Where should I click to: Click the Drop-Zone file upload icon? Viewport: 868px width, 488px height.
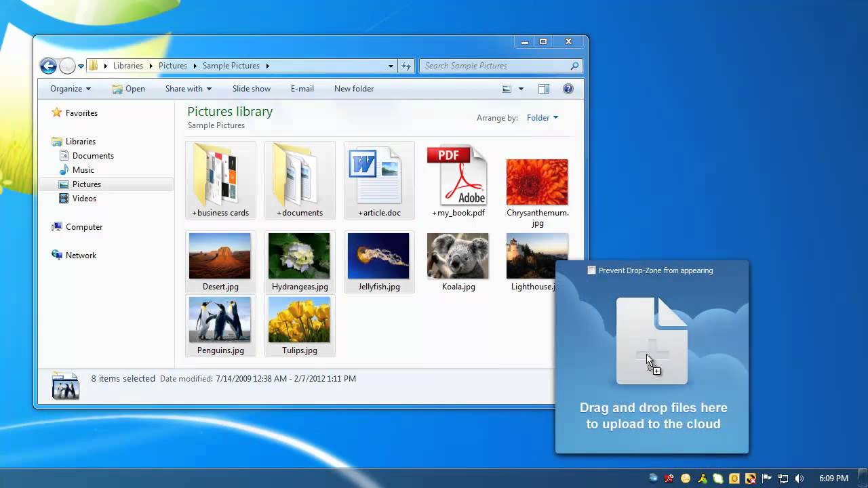652,341
